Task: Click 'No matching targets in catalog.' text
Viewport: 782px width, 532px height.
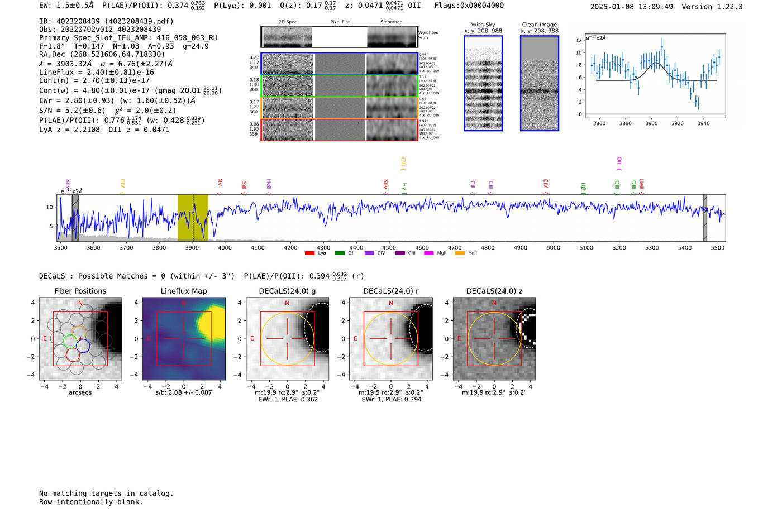Action: 106,493
